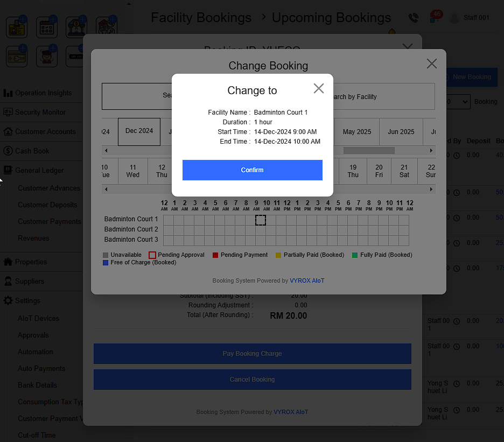Viewport: 504px width, 442px height.
Task: Click the VYROX AIoT link in Change Booking
Action: [x=307, y=280]
